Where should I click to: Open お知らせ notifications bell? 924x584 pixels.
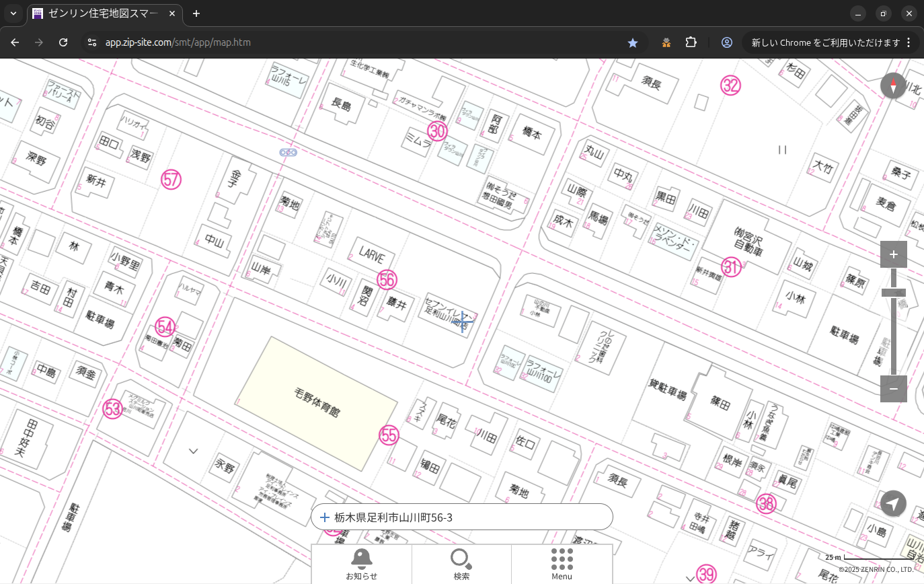pyautogui.click(x=362, y=564)
